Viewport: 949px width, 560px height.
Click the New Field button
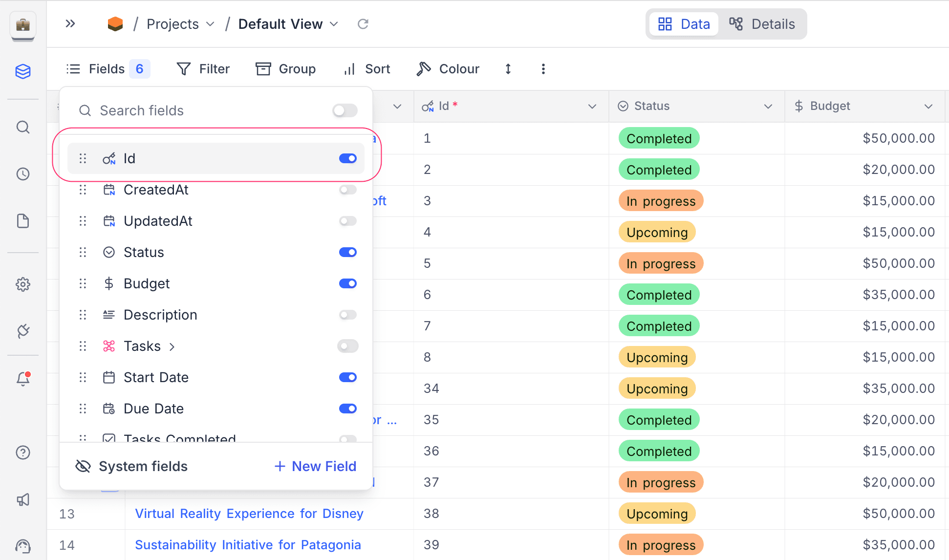(315, 466)
